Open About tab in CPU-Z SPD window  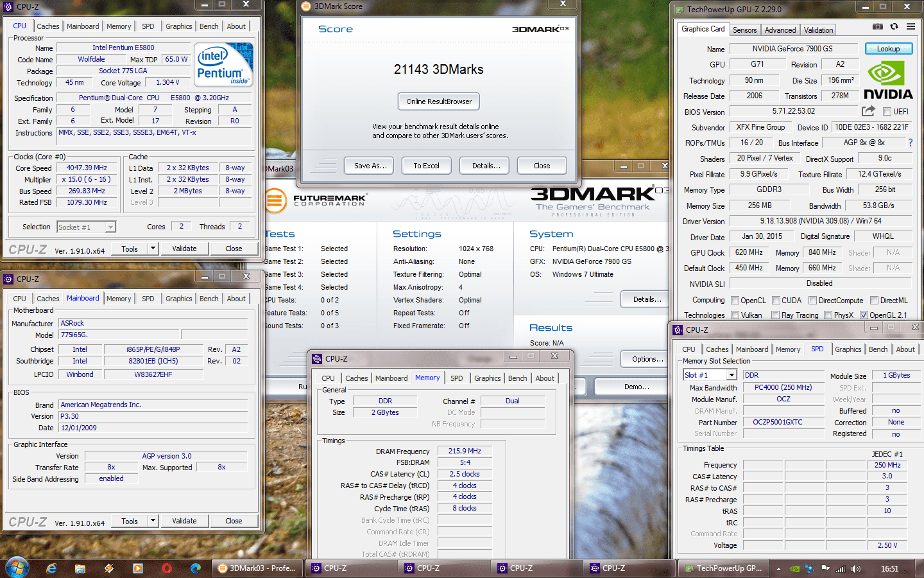[x=905, y=349]
